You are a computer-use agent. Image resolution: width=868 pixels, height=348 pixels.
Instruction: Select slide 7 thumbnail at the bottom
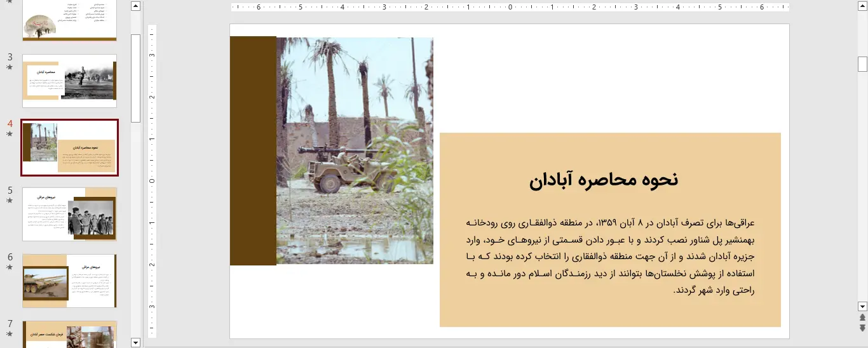point(69,335)
